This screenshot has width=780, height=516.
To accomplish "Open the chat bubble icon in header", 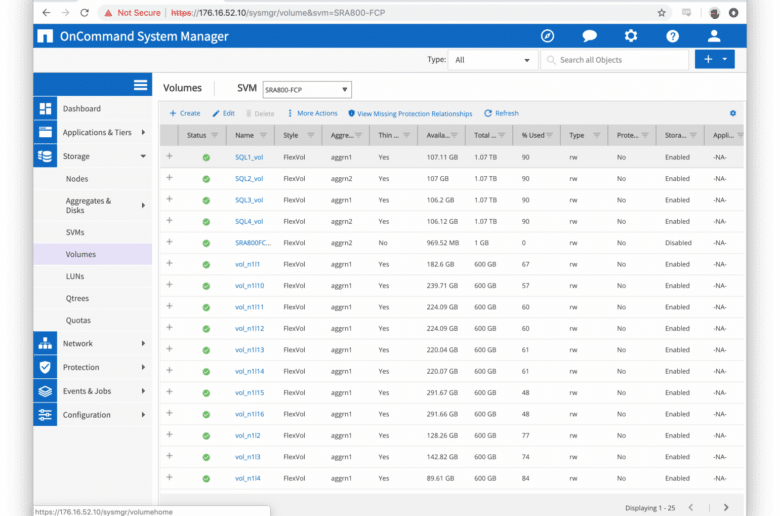I will tap(589, 36).
